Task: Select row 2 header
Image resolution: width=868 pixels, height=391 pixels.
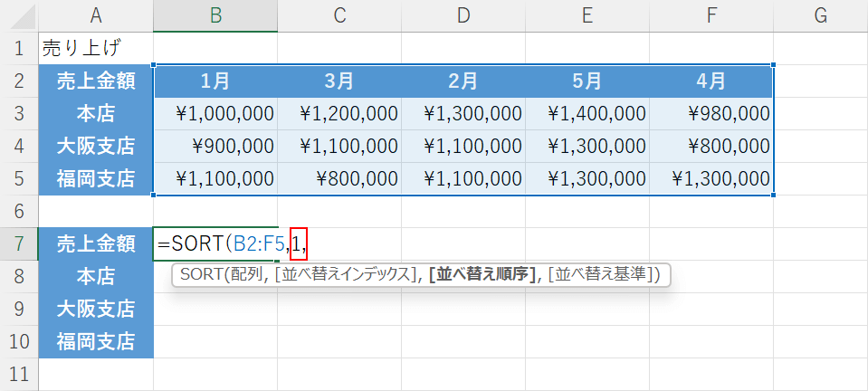Action: click(x=19, y=81)
